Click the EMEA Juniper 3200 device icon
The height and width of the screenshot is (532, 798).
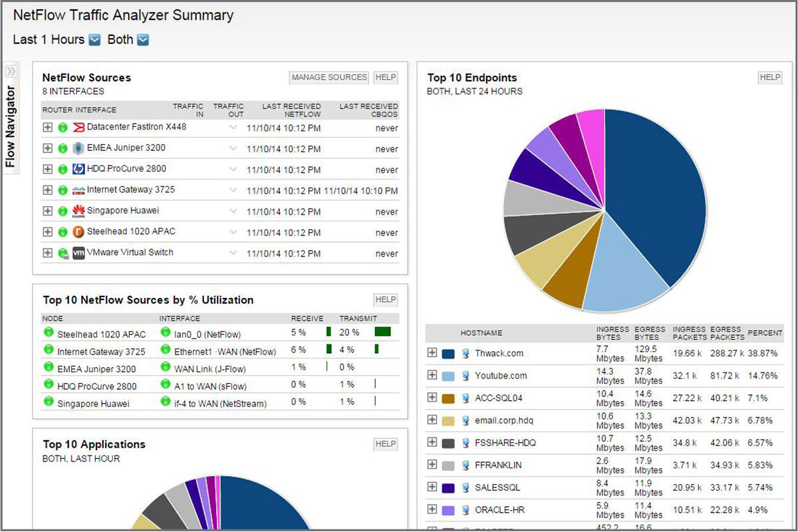(78, 148)
